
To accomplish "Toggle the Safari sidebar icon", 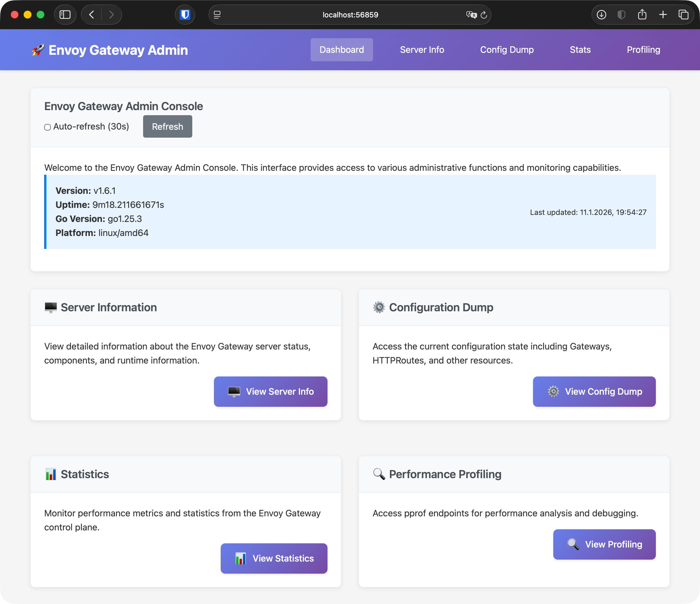I will [x=65, y=15].
